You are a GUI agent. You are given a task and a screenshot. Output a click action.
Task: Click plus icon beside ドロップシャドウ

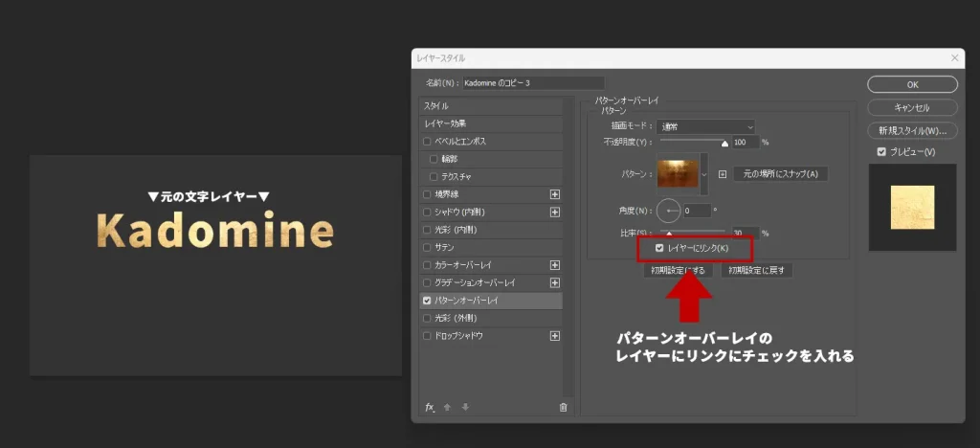554,336
